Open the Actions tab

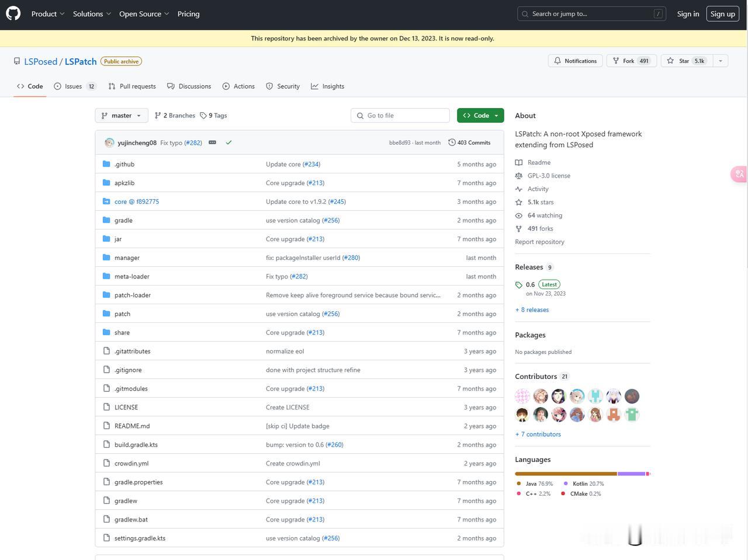(x=238, y=86)
